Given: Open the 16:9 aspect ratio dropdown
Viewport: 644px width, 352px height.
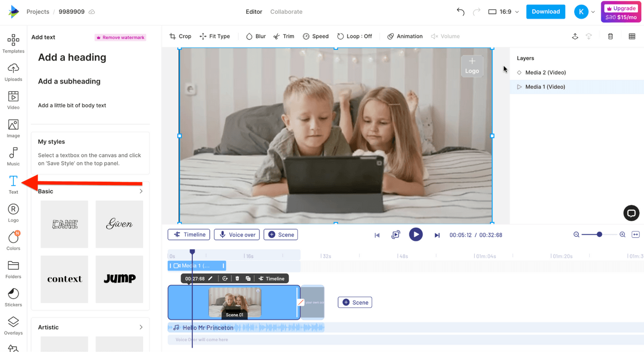Looking at the screenshot, I should (x=504, y=12).
